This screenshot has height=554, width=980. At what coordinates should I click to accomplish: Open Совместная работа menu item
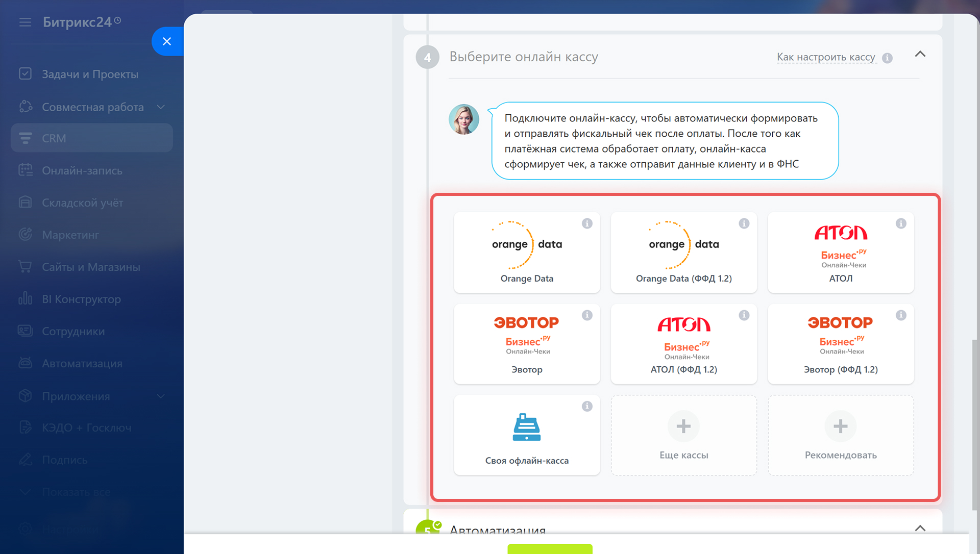(x=92, y=107)
